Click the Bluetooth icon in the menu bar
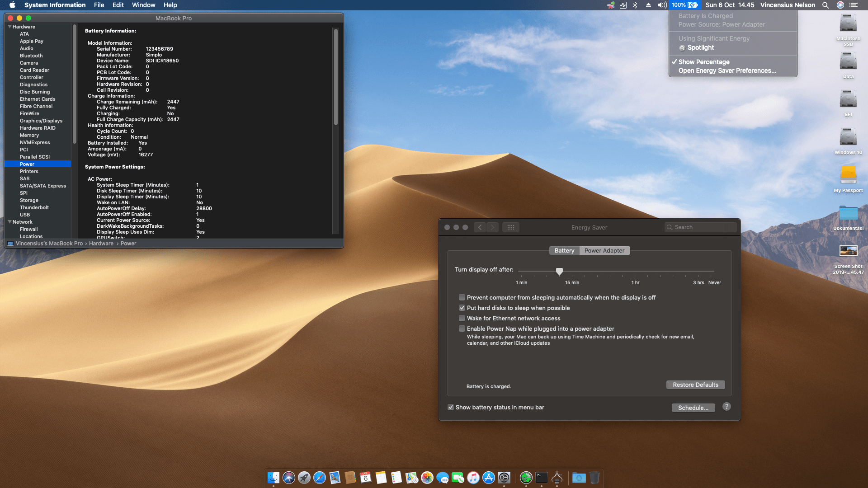This screenshot has width=868, height=488. click(636, 5)
